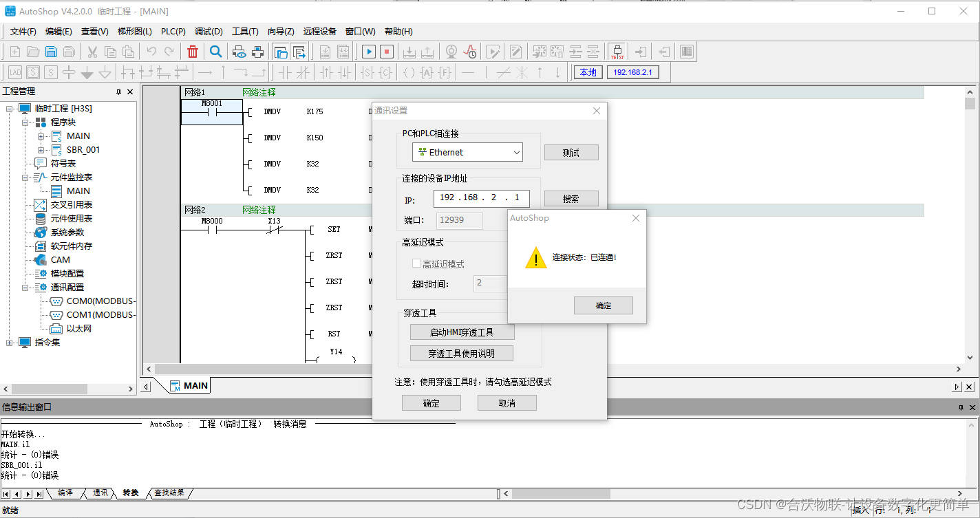Click the Undo arrow icon
This screenshot has height=518, width=980.
151,52
